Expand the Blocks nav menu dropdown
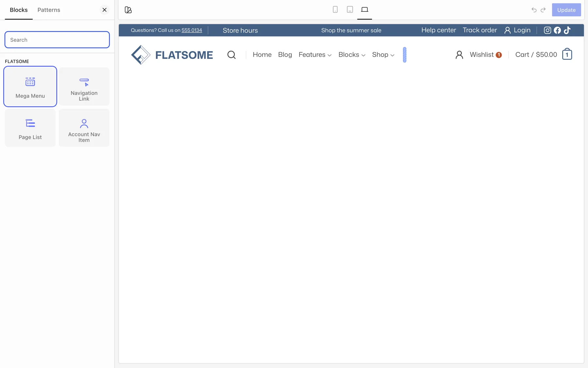The height and width of the screenshot is (368, 588). pos(352,55)
